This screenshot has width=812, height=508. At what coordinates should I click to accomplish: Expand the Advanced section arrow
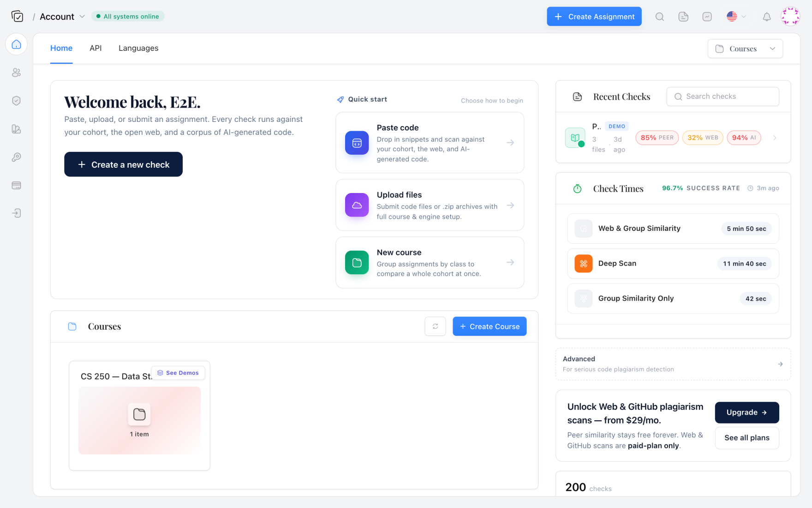click(780, 364)
